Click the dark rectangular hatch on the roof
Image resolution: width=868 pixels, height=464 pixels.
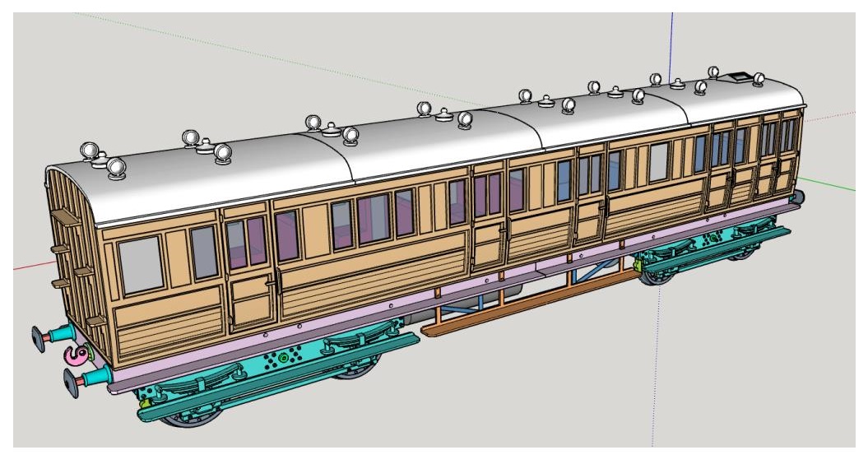tap(742, 77)
